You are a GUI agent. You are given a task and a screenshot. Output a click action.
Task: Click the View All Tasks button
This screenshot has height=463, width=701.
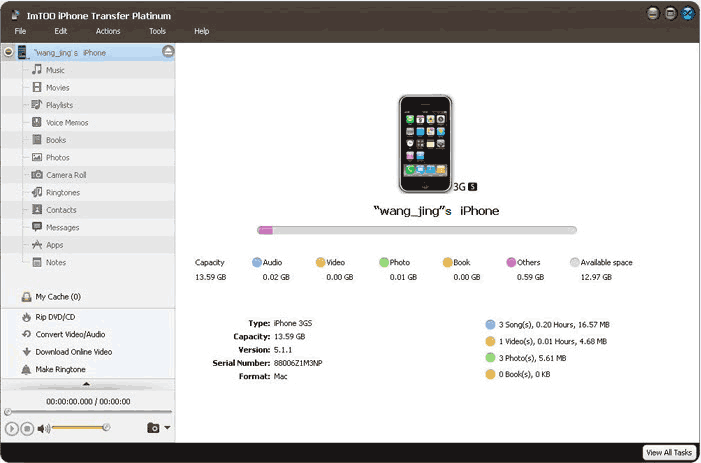point(669,453)
